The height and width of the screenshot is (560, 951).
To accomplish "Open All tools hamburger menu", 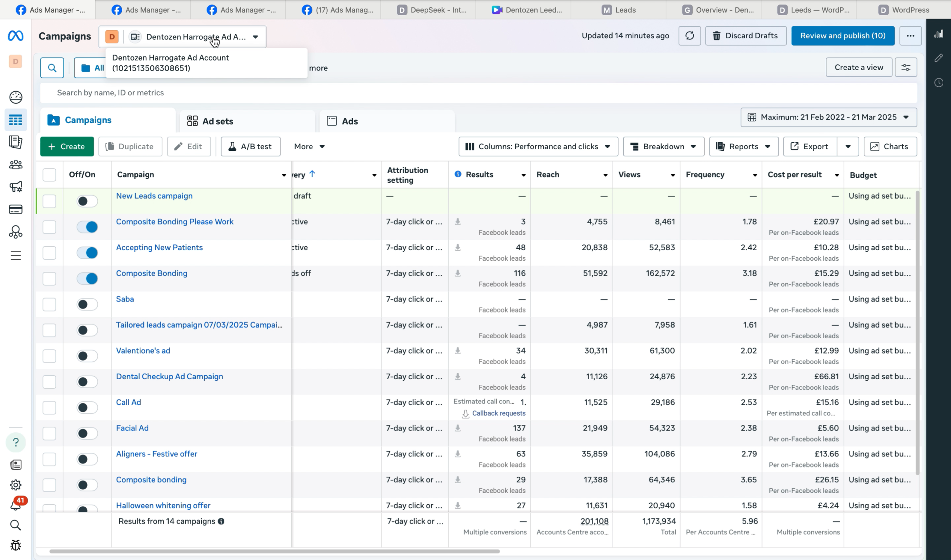I will coord(16,255).
